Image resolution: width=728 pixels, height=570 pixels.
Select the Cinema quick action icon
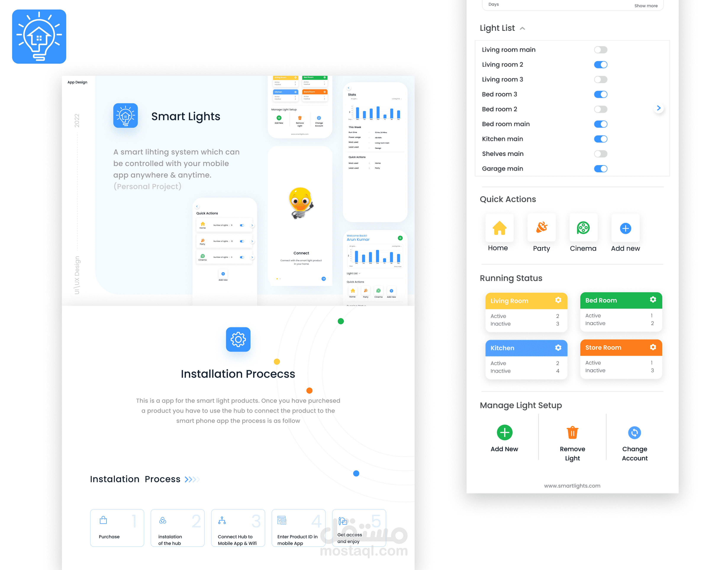583,227
